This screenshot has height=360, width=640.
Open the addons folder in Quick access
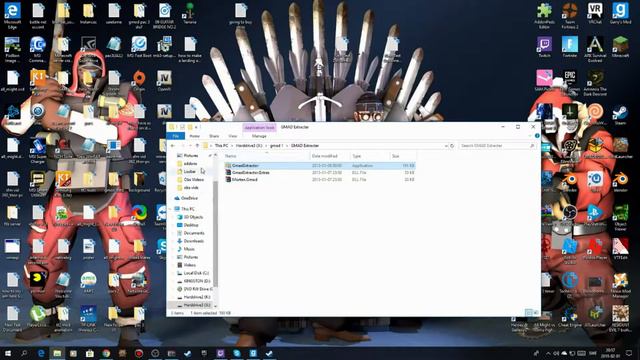pyautogui.click(x=190, y=164)
